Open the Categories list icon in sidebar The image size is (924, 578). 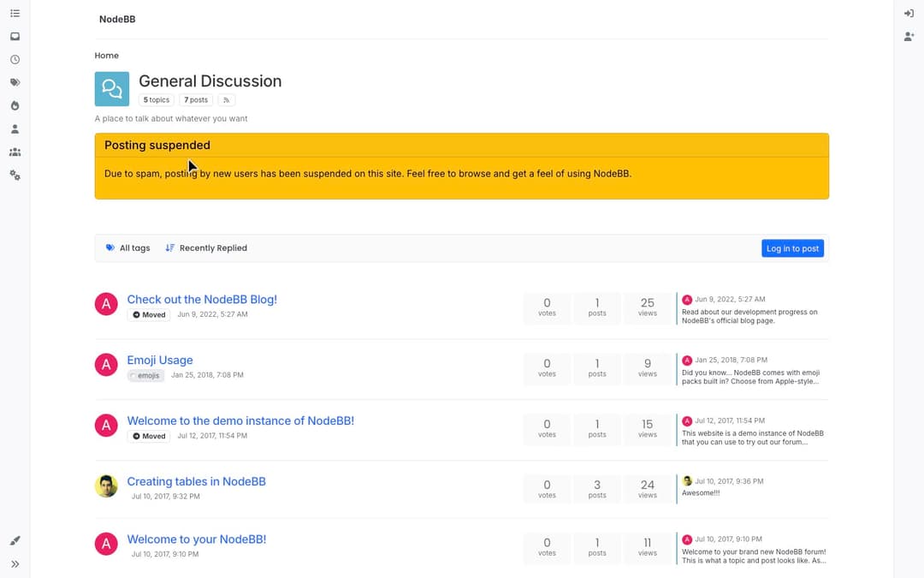(x=15, y=13)
